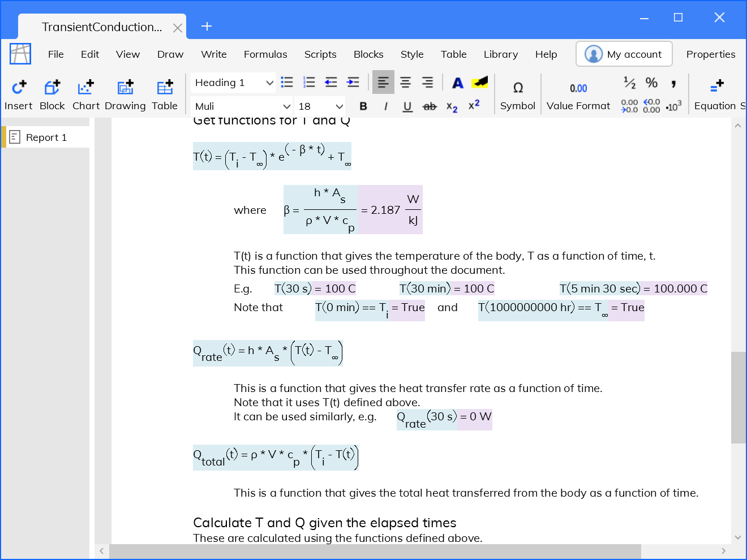This screenshot has width=747, height=560.
Task: Insert a new Table
Action: pyautogui.click(x=165, y=93)
